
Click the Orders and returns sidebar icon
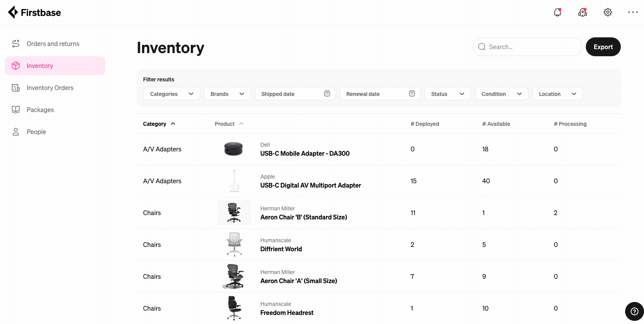[x=16, y=44]
